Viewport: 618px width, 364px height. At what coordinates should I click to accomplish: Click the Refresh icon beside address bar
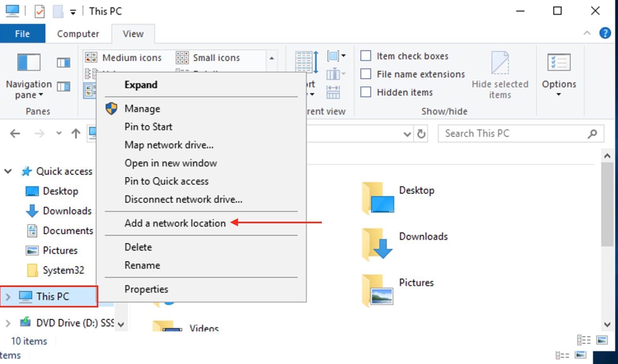(x=421, y=134)
